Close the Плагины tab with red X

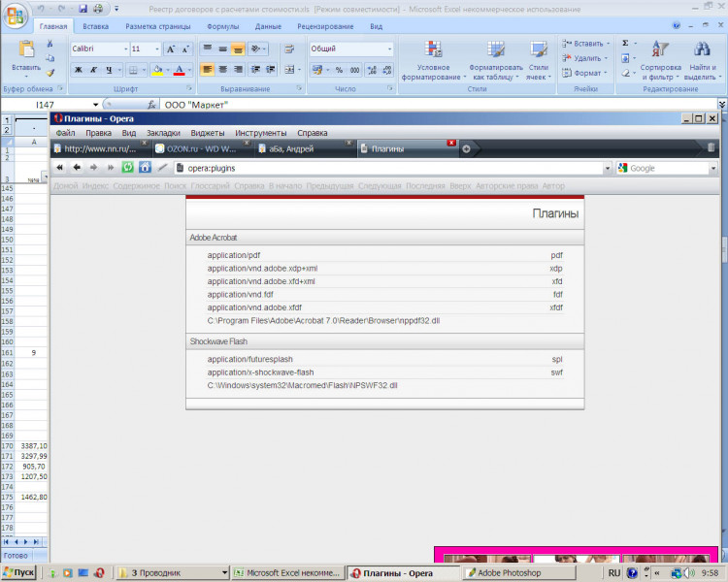450,143
